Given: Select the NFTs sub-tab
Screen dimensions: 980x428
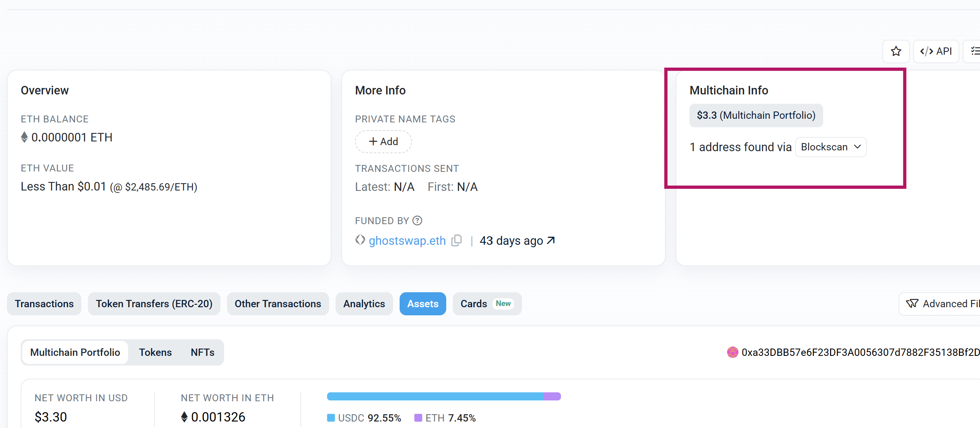Looking at the screenshot, I should pyautogui.click(x=202, y=352).
